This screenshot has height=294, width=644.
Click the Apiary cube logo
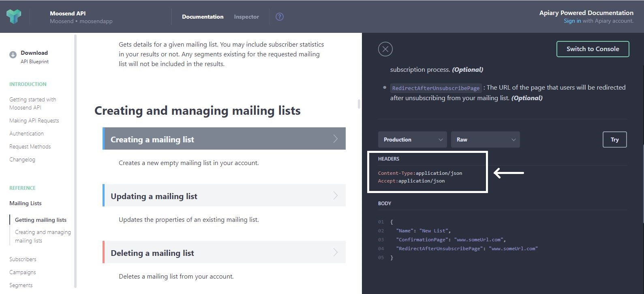click(x=14, y=17)
